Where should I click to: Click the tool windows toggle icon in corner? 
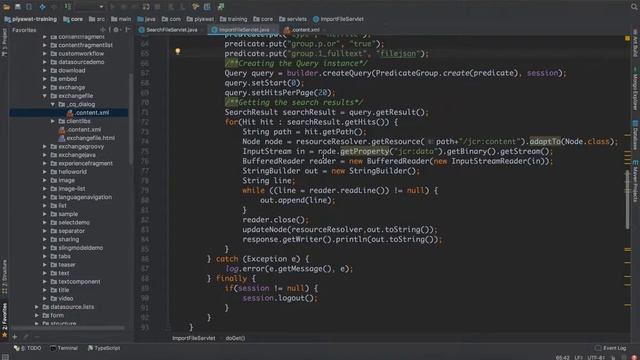pos(5,357)
